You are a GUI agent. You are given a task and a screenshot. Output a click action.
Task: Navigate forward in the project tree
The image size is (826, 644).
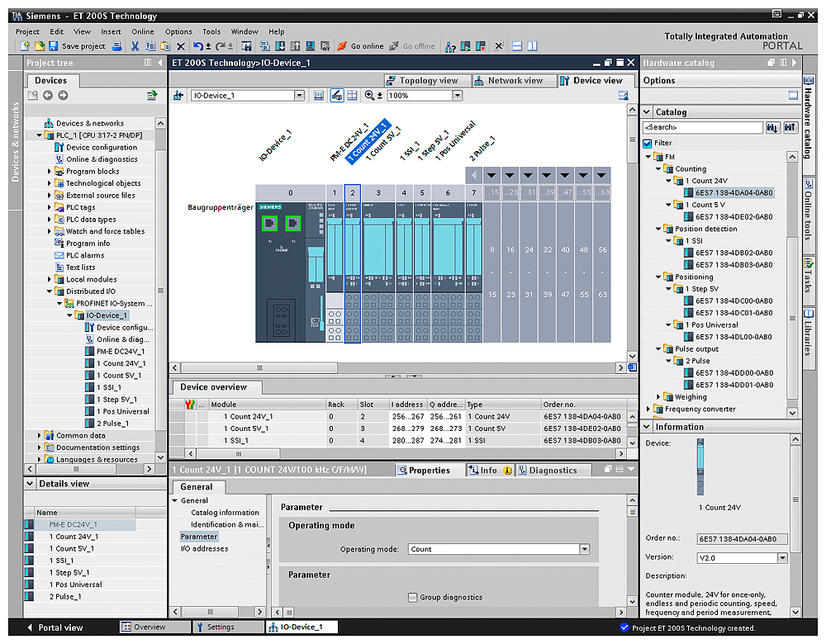(x=64, y=95)
